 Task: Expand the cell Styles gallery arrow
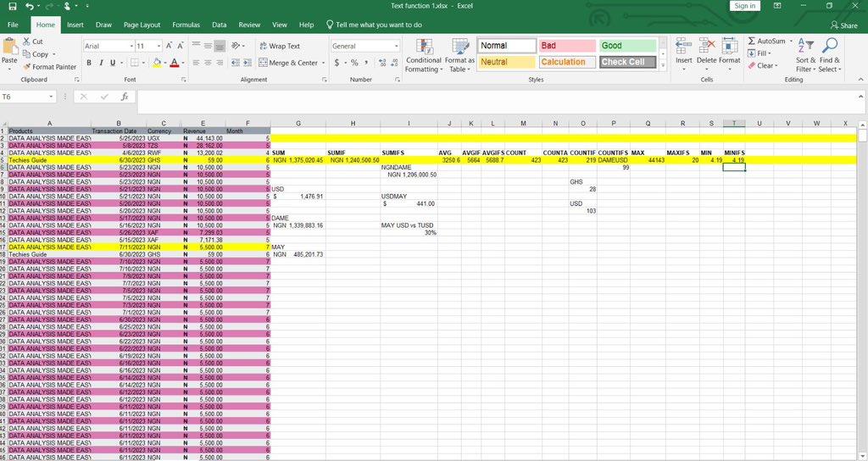663,65
